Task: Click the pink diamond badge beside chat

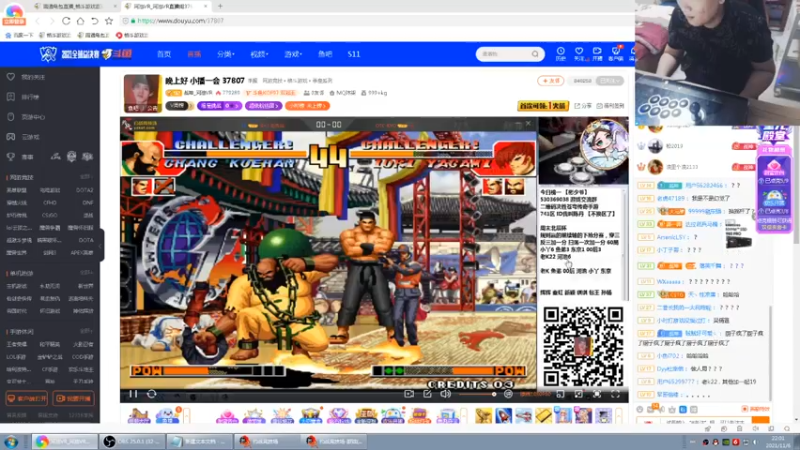Action: [x=773, y=169]
